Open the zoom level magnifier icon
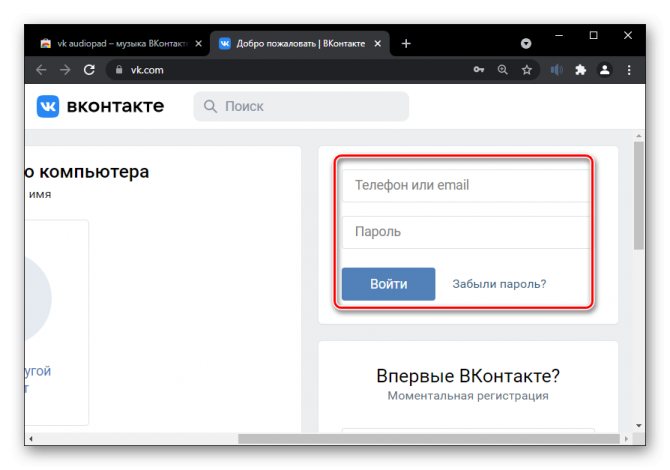Viewport: 670px width, 470px height. click(502, 70)
